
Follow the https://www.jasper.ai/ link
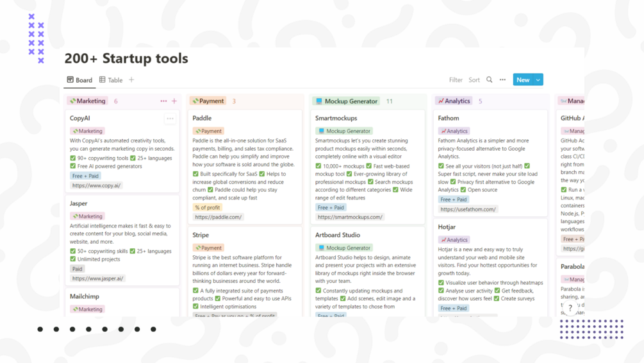pyautogui.click(x=98, y=279)
